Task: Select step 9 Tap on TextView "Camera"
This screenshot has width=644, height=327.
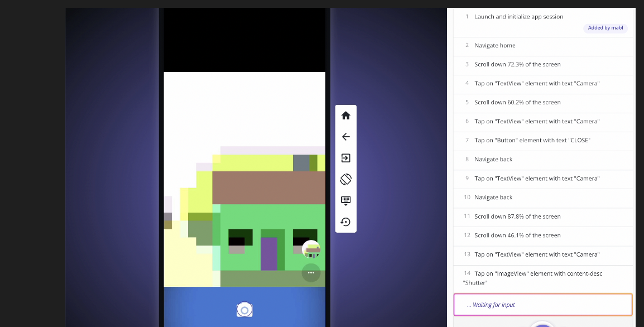Action: [x=543, y=179]
